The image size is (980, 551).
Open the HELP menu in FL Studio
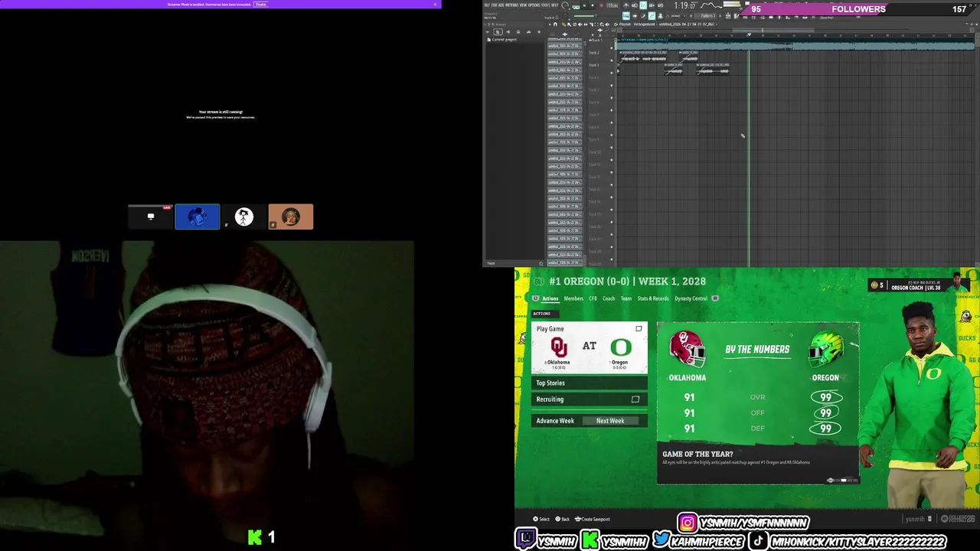click(554, 5)
